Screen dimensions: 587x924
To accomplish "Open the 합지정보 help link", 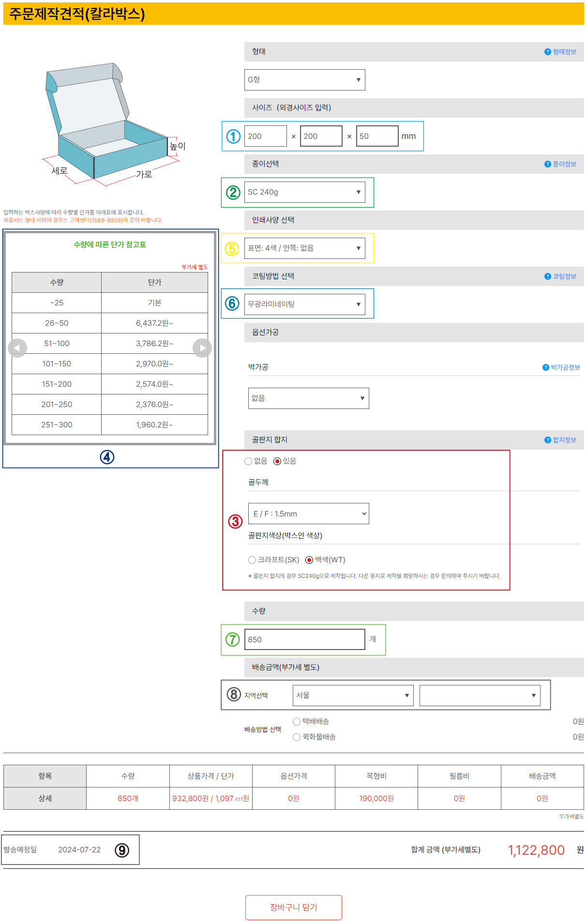I will click(x=560, y=440).
